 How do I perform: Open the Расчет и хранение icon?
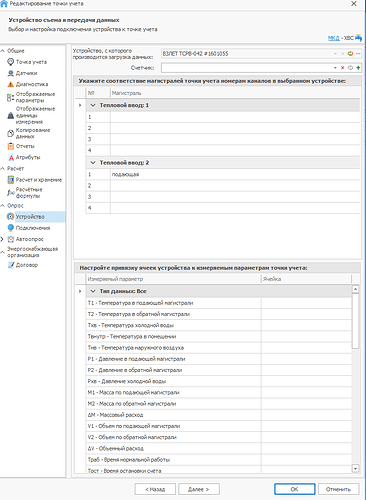tap(11, 180)
